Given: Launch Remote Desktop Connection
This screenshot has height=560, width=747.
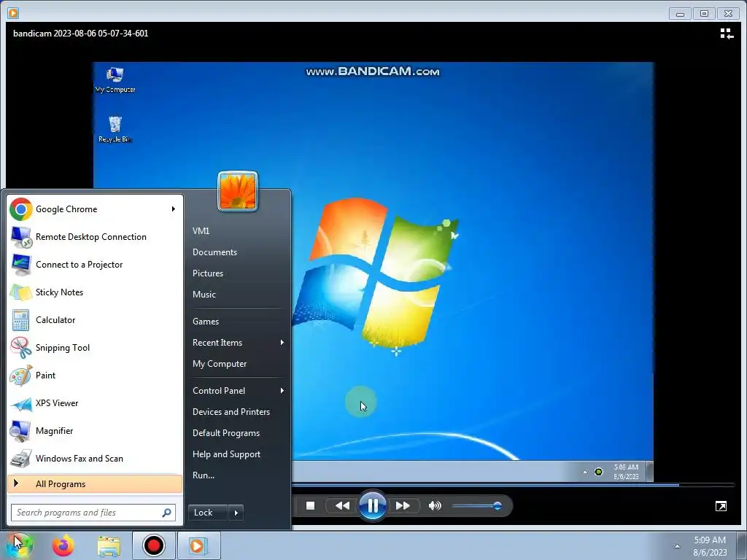Looking at the screenshot, I should click(x=94, y=237).
